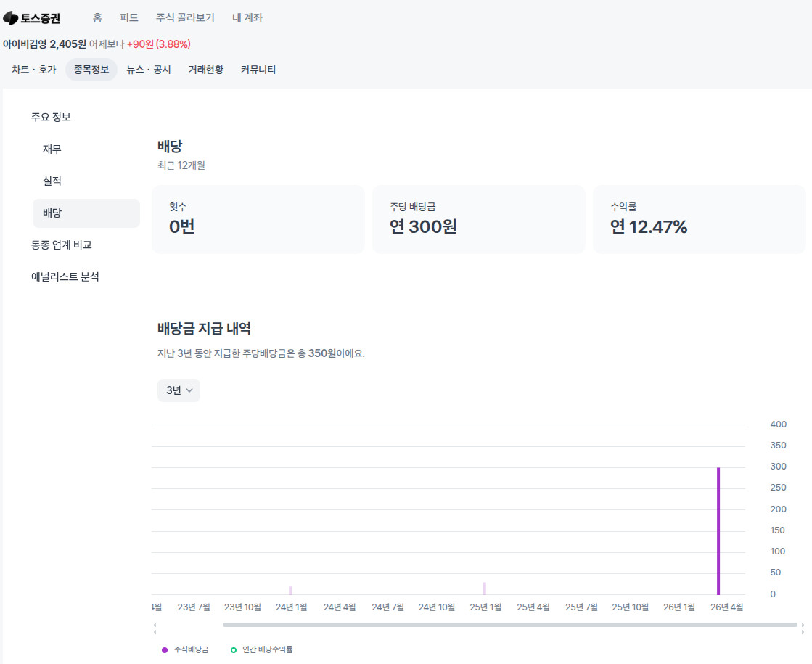Viewport: 812px width, 664px height.
Task: Select 재무 in the sidebar
Action: (52, 149)
